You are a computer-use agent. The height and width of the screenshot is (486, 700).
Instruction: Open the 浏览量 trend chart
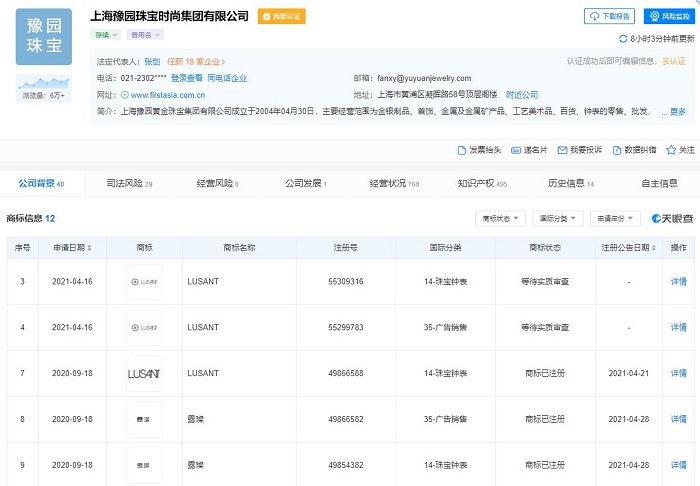[x=44, y=88]
